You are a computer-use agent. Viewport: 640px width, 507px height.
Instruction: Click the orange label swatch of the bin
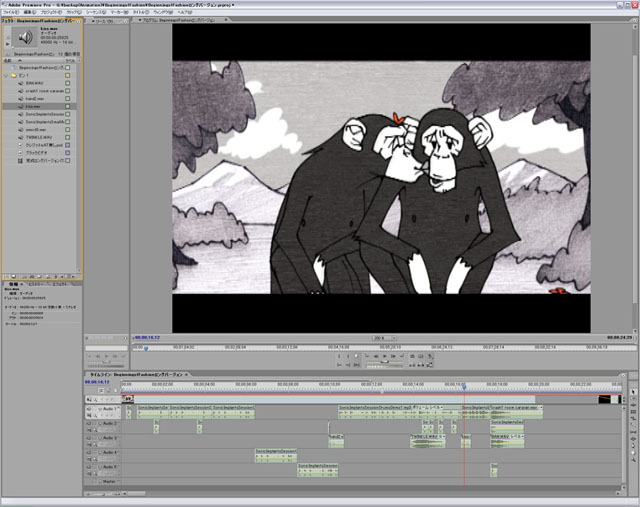(68, 76)
